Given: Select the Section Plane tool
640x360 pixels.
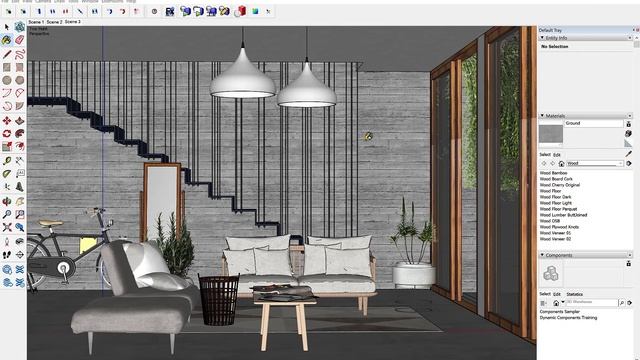Looking at the screenshot, I should (20, 255).
